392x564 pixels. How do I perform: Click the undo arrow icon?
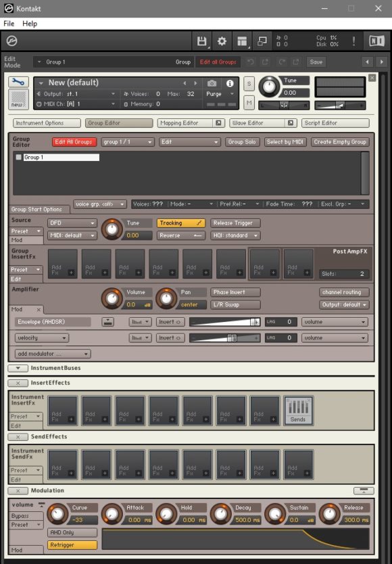(x=251, y=62)
